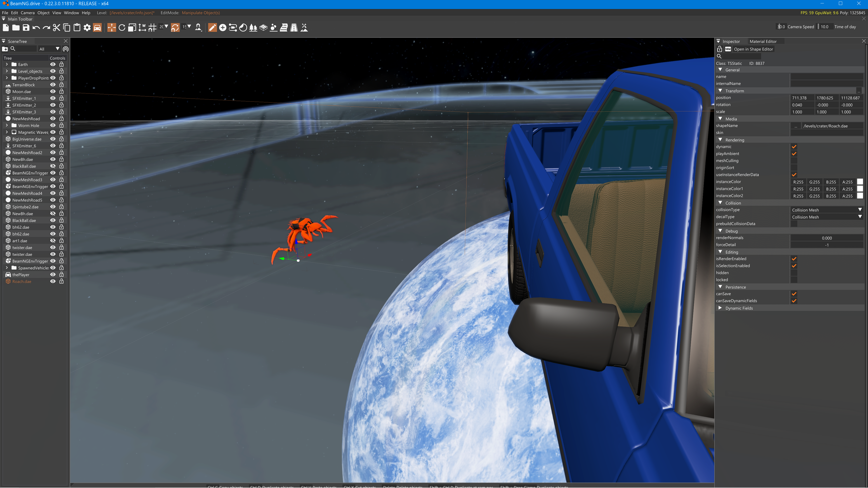Viewport: 868px width, 488px height.
Task: Toggle visibility of art1.dae
Action: click(53, 240)
